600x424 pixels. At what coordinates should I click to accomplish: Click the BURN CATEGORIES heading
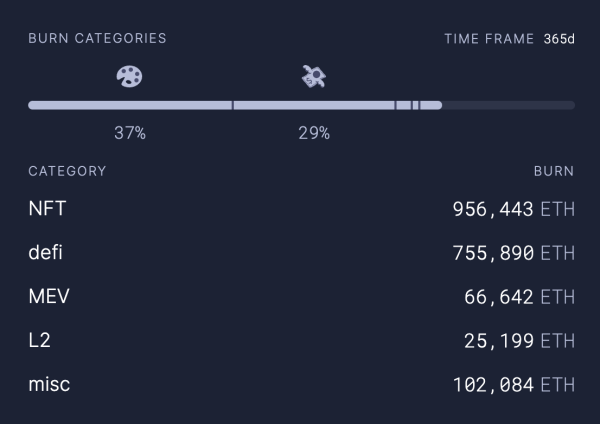coord(97,39)
